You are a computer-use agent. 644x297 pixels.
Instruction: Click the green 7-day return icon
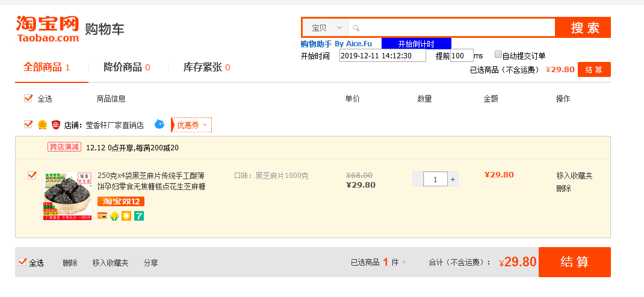[139, 216]
